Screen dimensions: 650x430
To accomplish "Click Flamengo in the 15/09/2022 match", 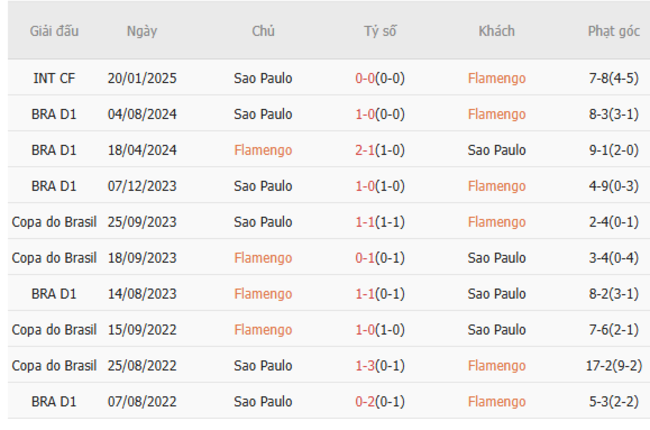I will 263,330.
